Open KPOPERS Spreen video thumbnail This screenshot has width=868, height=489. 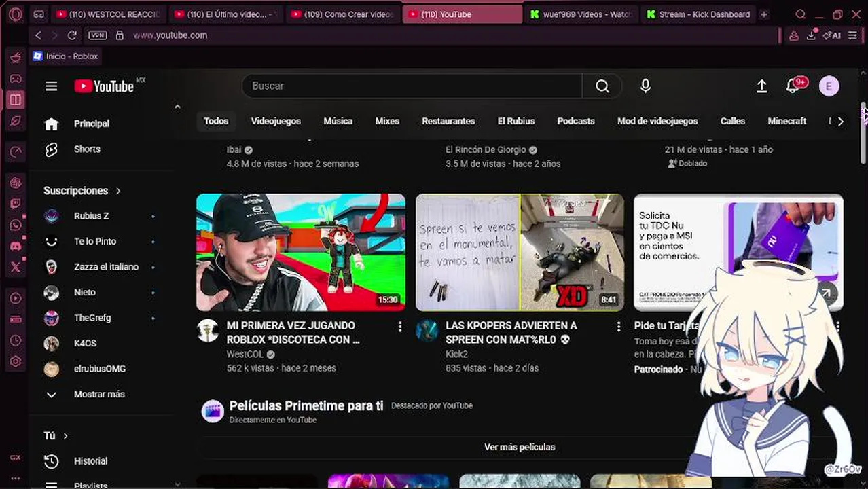pyautogui.click(x=520, y=253)
